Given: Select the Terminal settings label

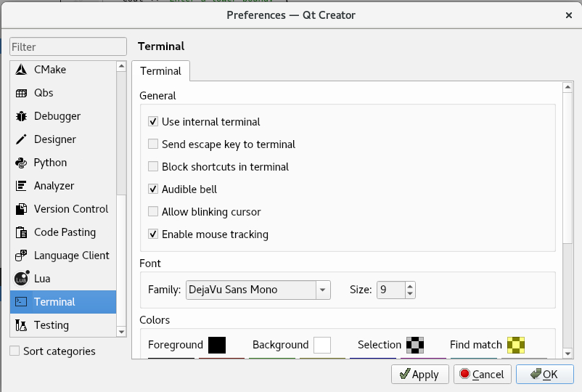Looking at the screenshot, I should tap(54, 302).
